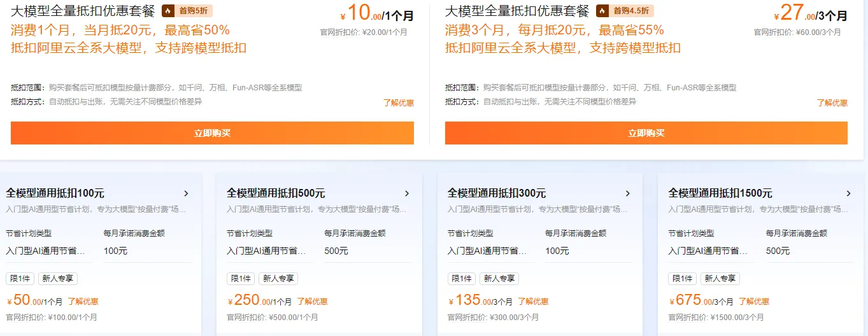Click the ¥135.00/3个月 price

[x=481, y=300]
